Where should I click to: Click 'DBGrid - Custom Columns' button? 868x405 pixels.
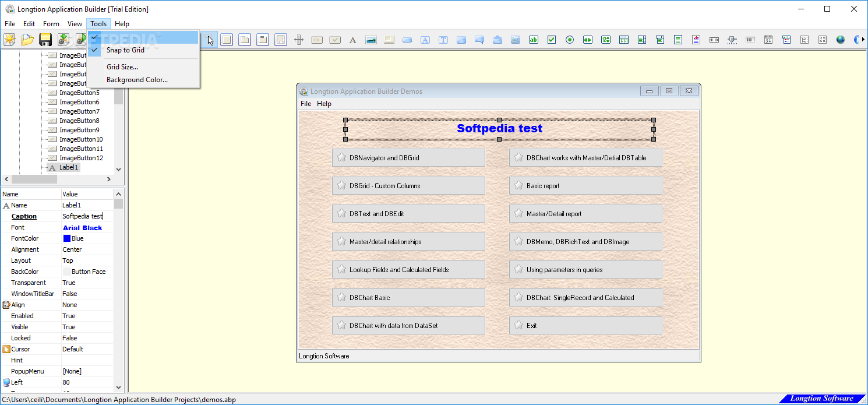pyautogui.click(x=408, y=186)
